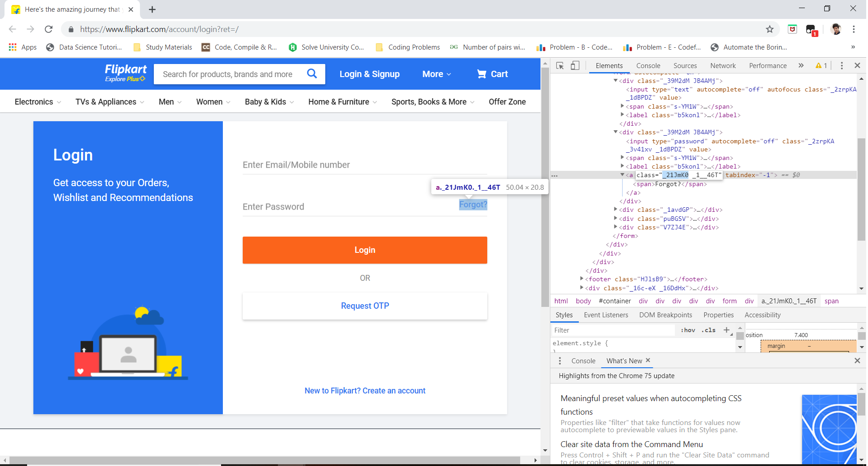Toggle the .cls element classes pane
This screenshot has width=868, height=466.
(708, 330)
